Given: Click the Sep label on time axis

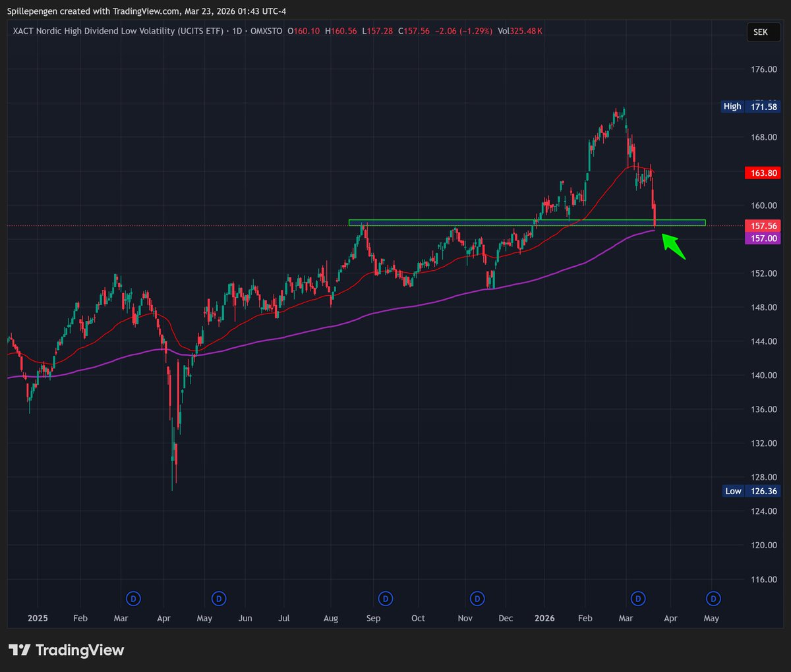Looking at the screenshot, I should pos(373,619).
